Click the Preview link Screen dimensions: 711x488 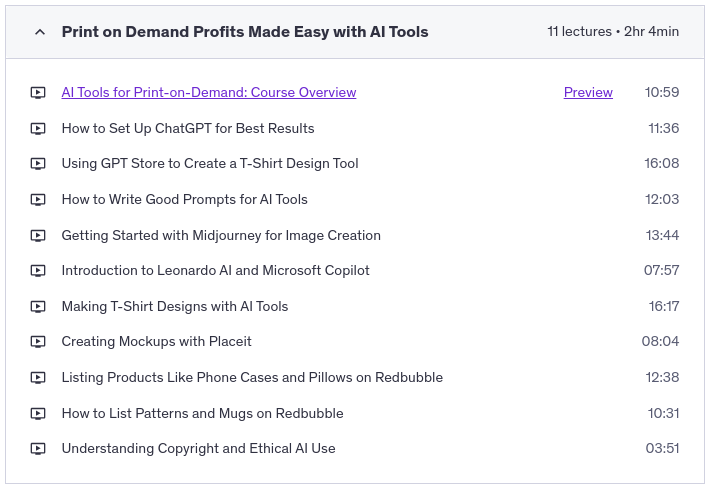tap(588, 93)
